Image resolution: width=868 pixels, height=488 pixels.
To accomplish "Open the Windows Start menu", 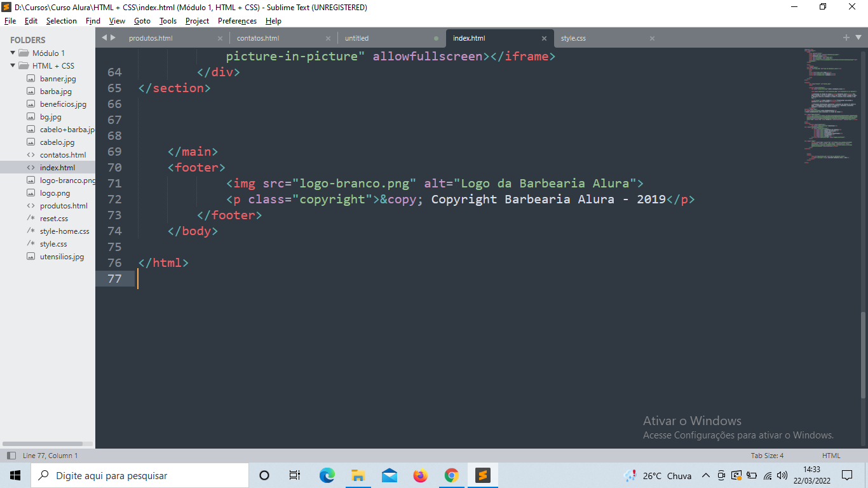I will coord(15,475).
